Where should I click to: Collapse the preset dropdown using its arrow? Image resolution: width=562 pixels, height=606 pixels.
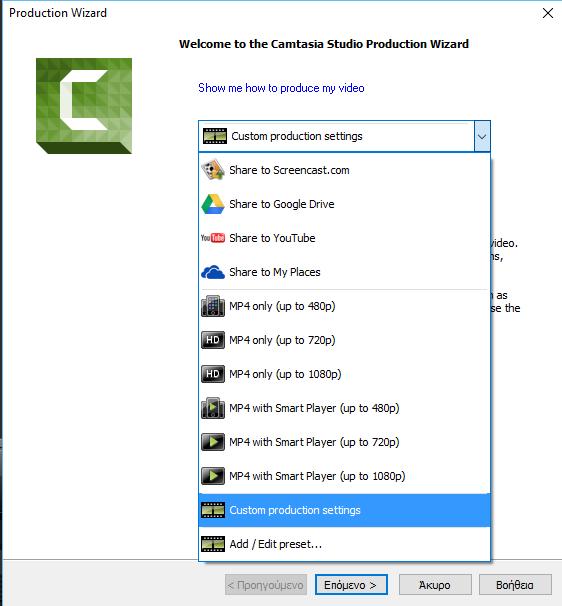[482, 136]
